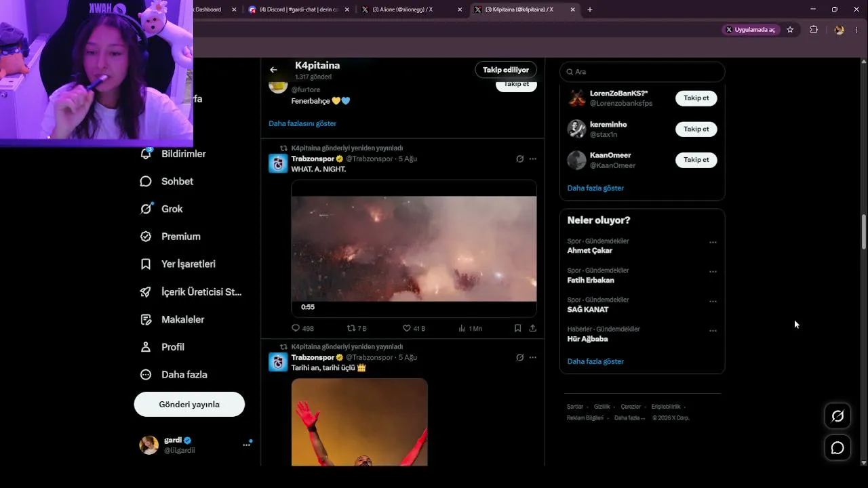The height and width of the screenshot is (488, 868).
Task: Open the Çerezler footer link
Action: click(631, 407)
